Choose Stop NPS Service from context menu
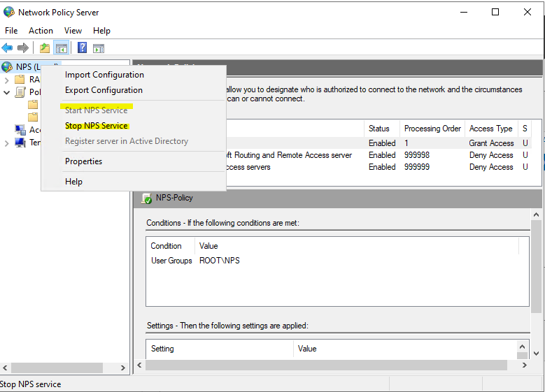This screenshot has height=392, width=545. click(97, 126)
